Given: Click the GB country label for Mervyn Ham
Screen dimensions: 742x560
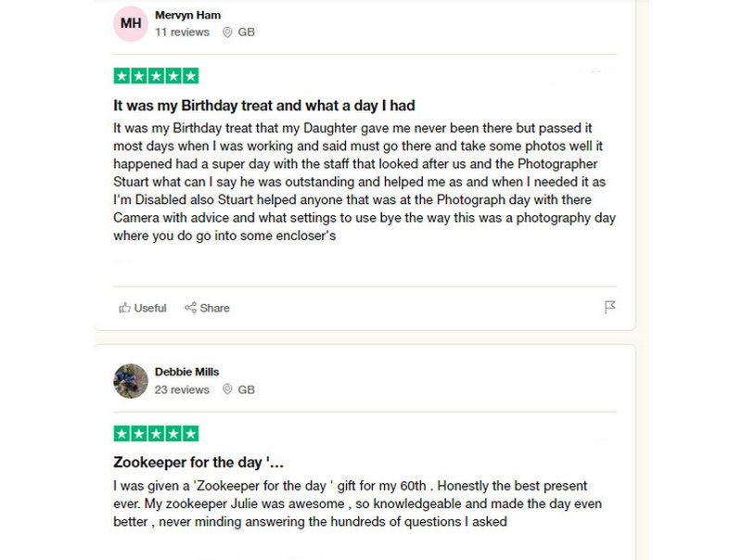Looking at the screenshot, I should click(x=246, y=32).
